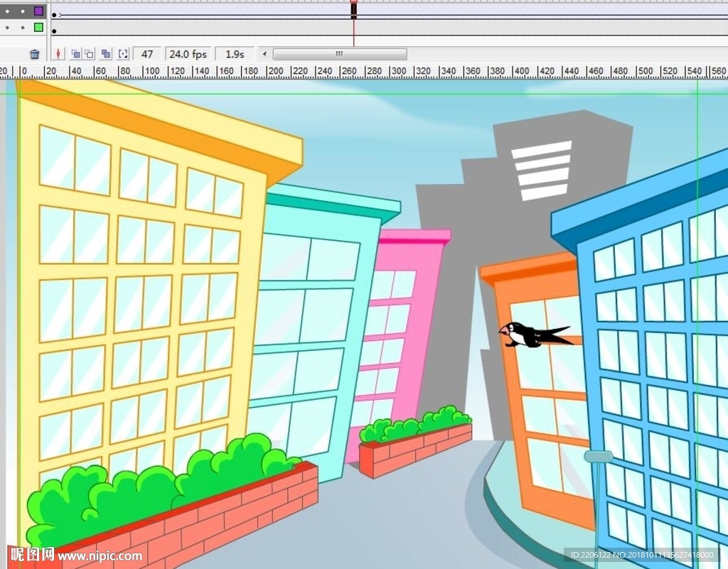Click the timeline horizontal scrollbar thumb
Screen dimensions: 728x569
point(339,54)
